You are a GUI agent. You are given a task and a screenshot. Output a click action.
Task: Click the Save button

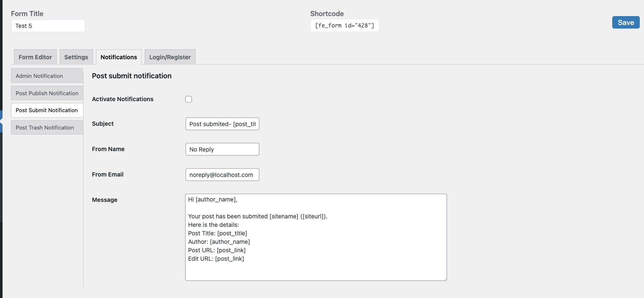626,22
